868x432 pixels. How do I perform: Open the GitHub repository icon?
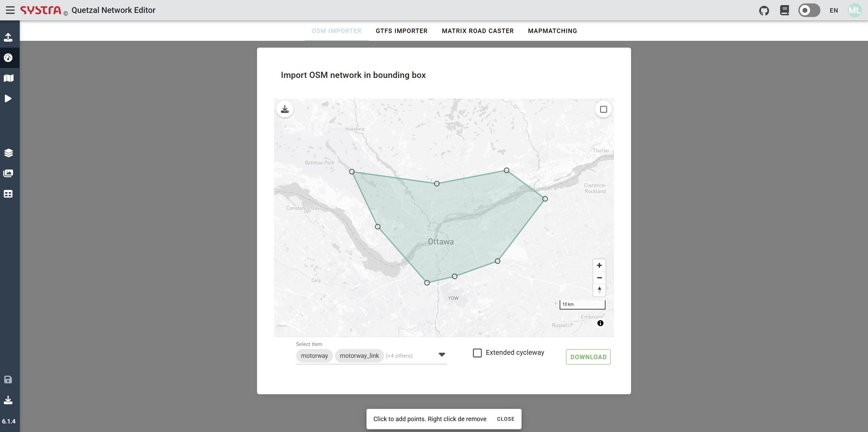pos(764,11)
